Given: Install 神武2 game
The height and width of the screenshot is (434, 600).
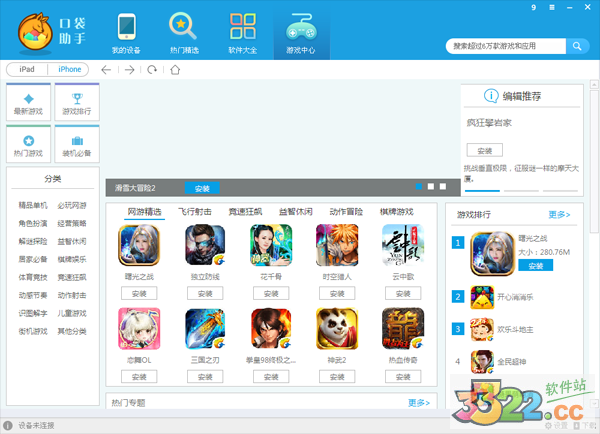Looking at the screenshot, I should (337, 377).
